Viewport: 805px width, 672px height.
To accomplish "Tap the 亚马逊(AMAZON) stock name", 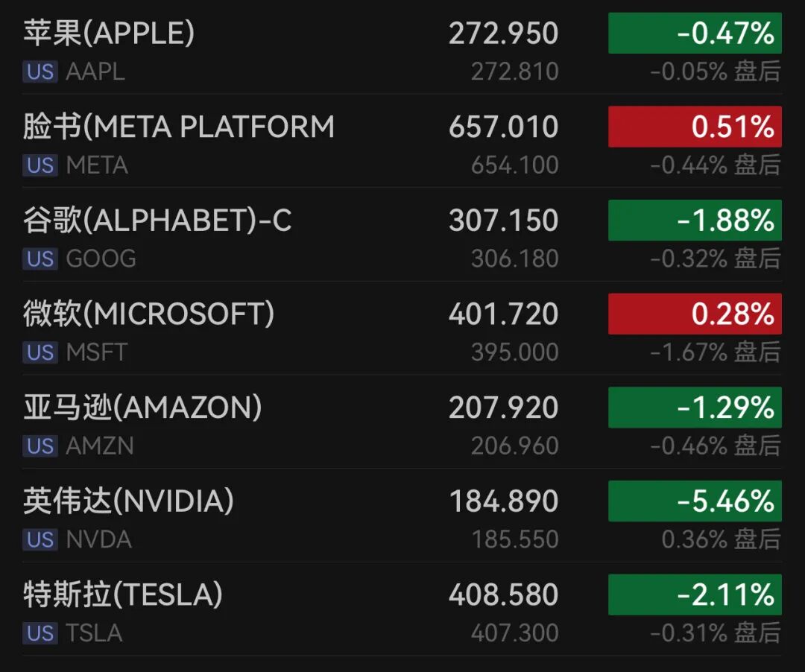I will coord(142,408).
